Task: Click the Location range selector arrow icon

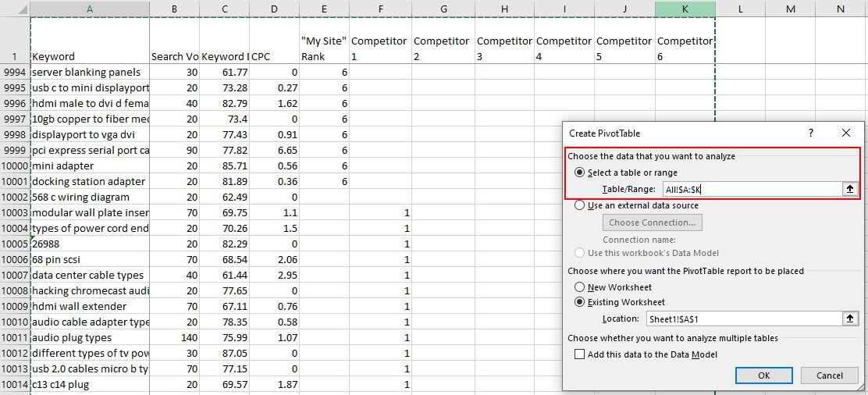Action: click(x=850, y=318)
